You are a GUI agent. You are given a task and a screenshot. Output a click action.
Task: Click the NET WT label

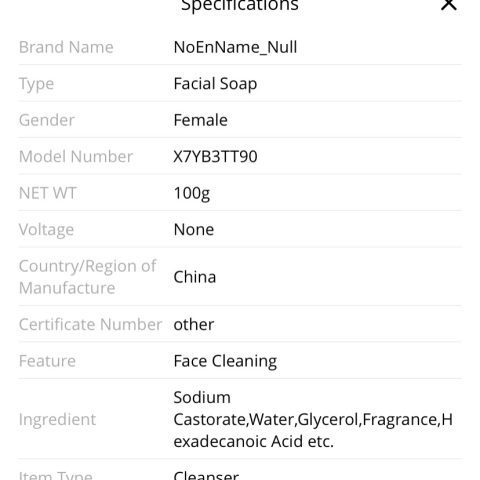(x=48, y=193)
